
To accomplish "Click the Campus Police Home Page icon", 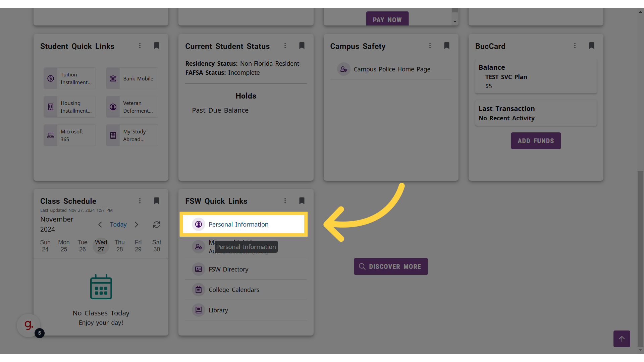I will pyautogui.click(x=344, y=69).
